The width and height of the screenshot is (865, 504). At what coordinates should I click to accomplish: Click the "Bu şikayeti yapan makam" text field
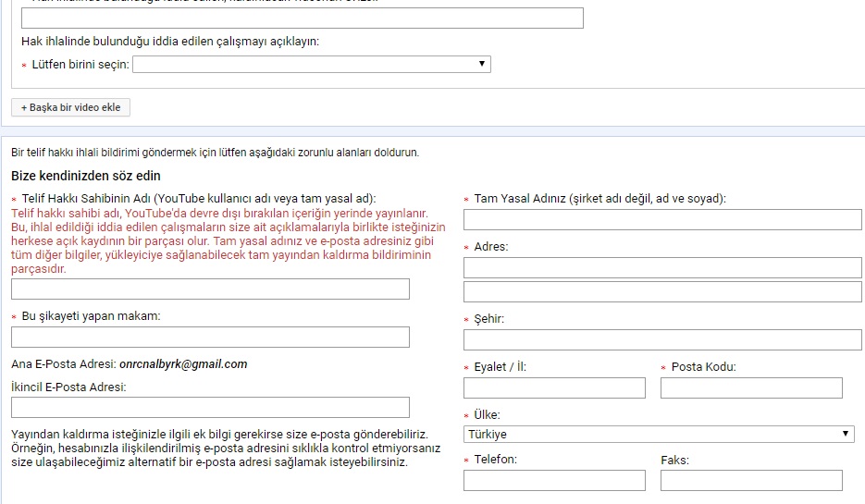[x=210, y=338]
